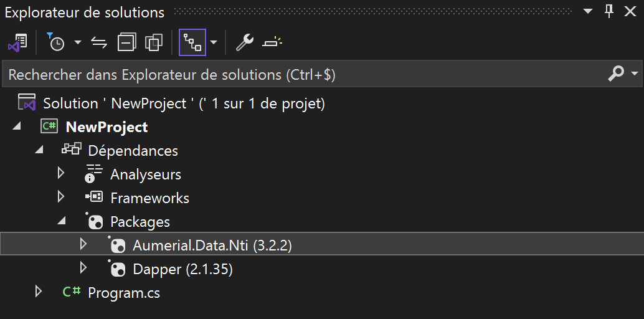Collapse the Dépendances node

click(x=39, y=151)
